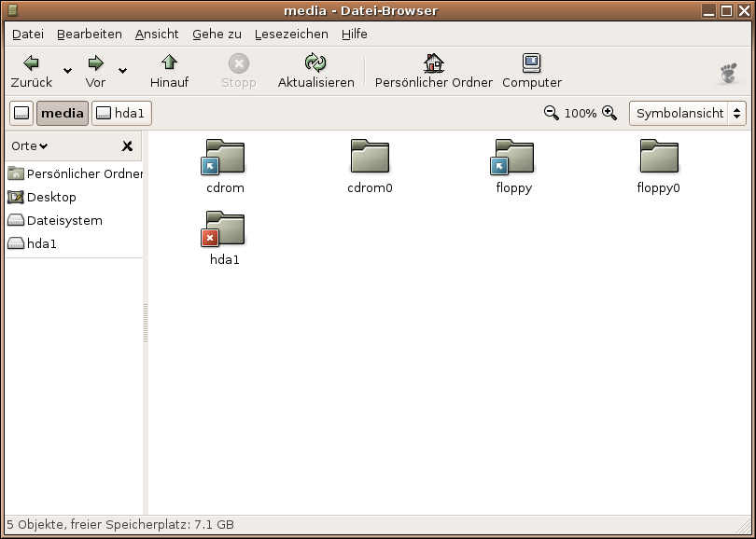Viewport: 756px width, 539px height.
Task: Open the Bearbeiten menu
Action: pos(90,34)
